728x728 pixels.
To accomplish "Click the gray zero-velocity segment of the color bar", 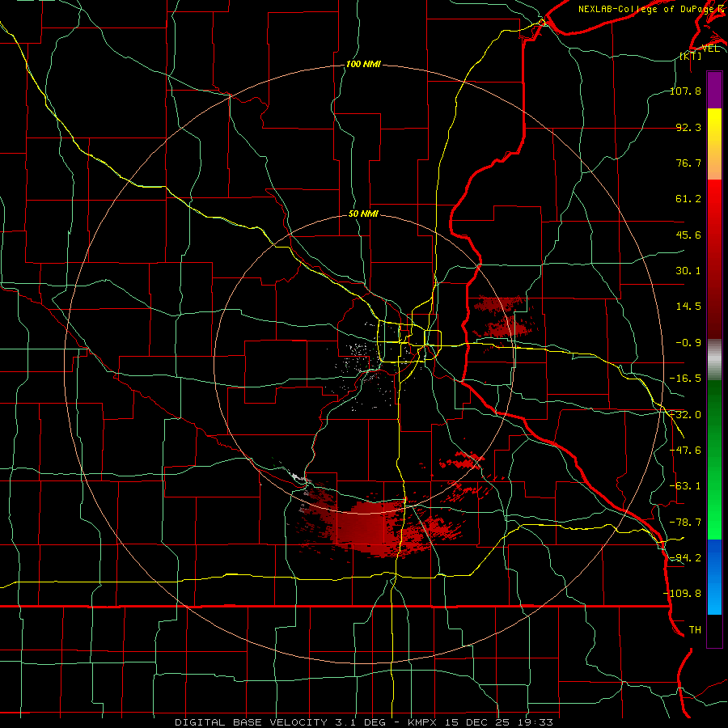I will 714,360.
